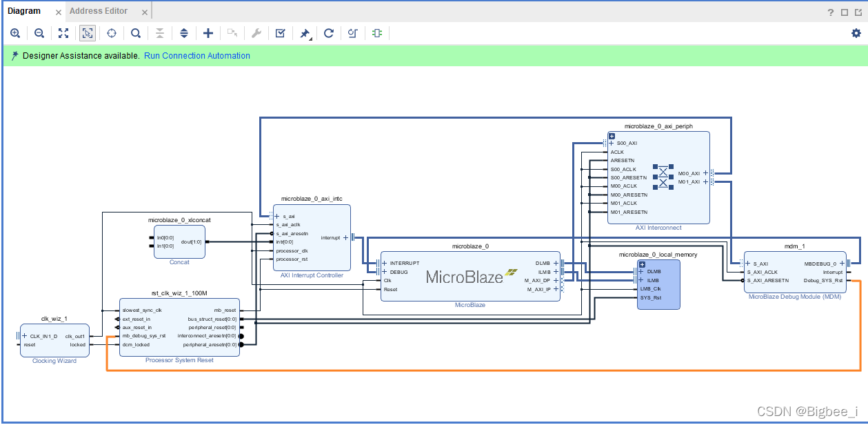Expand the M_AXI_DP pin on MicroBlaze
The width and height of the screenshot is (868, 425).
(556, 280)
